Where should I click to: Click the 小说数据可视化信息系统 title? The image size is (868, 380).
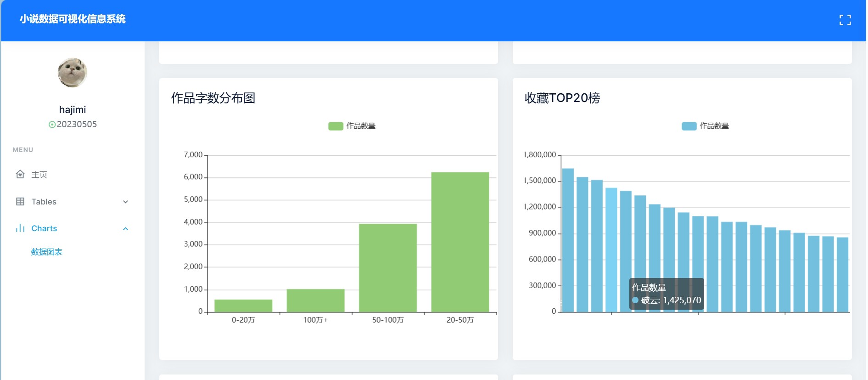coord(73,19)
